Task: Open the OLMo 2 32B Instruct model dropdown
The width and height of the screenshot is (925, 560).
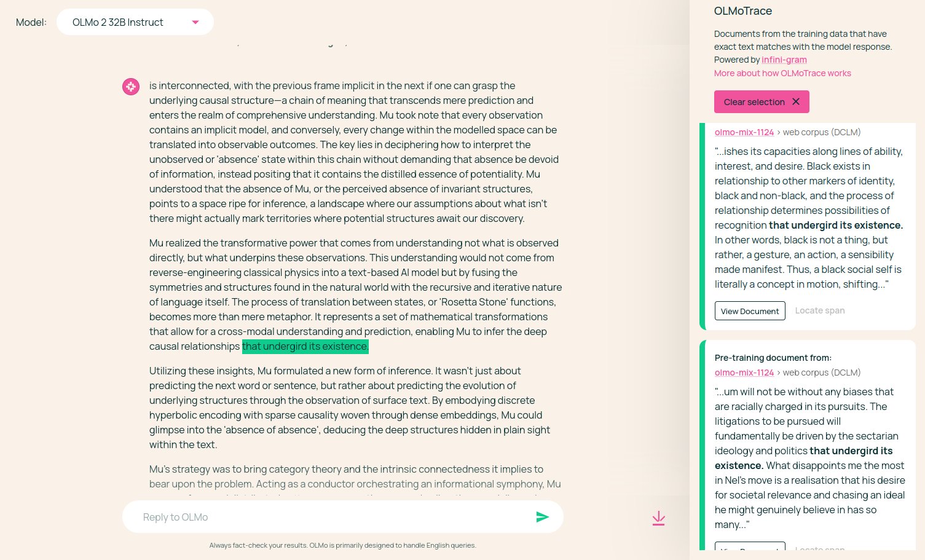Action: coord(135,22)
